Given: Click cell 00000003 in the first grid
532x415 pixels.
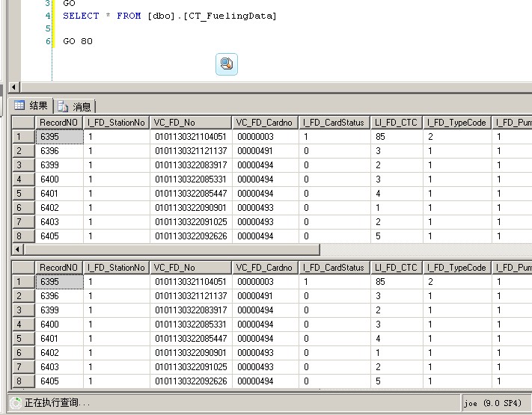Looking at the screenshot, I should point(266,137).
